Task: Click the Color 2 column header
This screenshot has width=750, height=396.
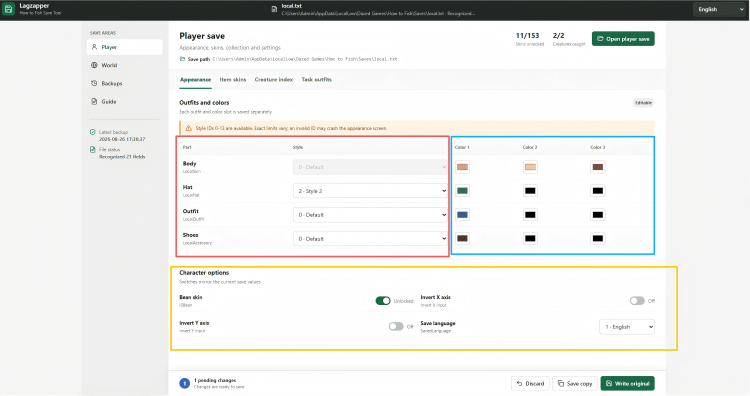Action: tap(530, 147)
